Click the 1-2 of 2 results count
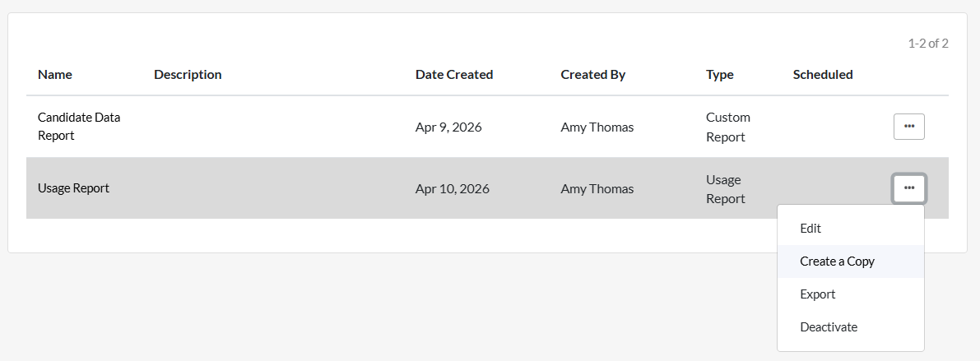Screen dimensions: 980x361 928,44
